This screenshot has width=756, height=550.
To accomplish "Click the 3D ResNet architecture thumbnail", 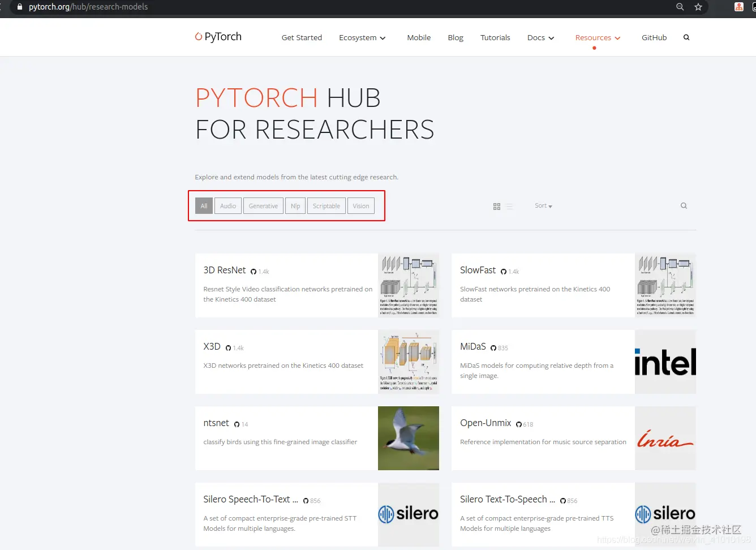I will click(x=409, y=286).
